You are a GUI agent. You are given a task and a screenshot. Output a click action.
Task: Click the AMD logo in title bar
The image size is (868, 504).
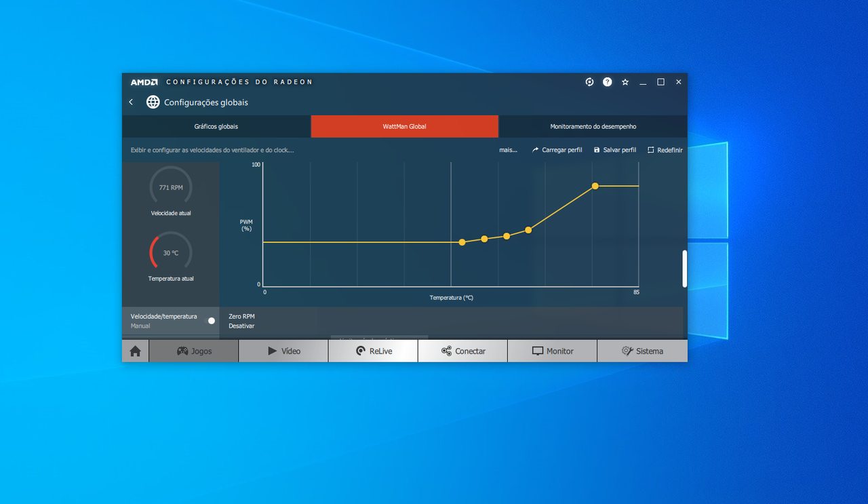144,82
